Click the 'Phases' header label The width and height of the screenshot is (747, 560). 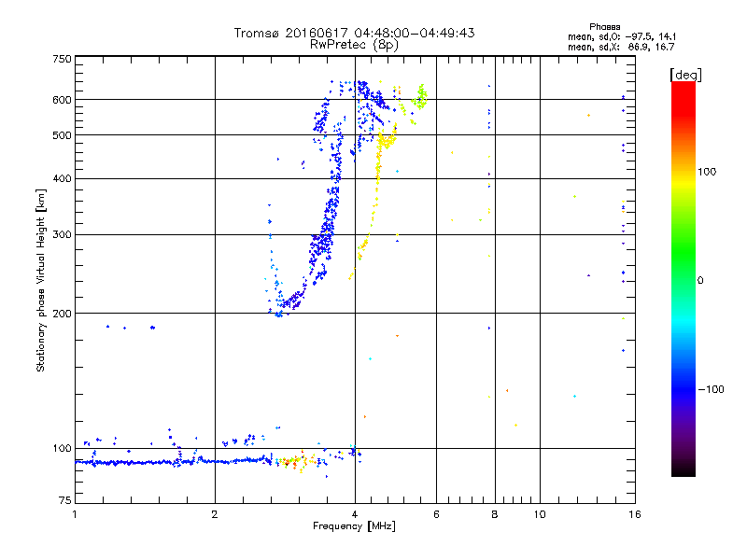click(x=604, y=27)
